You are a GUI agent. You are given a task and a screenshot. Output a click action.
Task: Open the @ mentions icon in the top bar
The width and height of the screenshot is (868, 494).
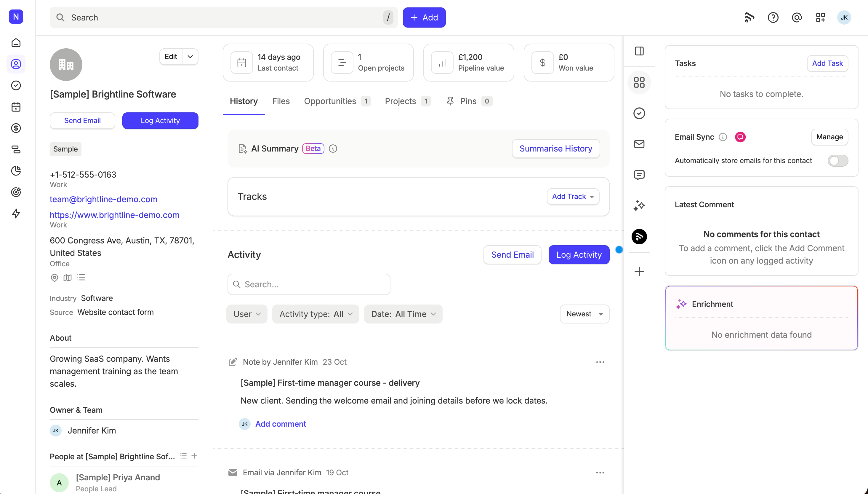pos(797,18)
